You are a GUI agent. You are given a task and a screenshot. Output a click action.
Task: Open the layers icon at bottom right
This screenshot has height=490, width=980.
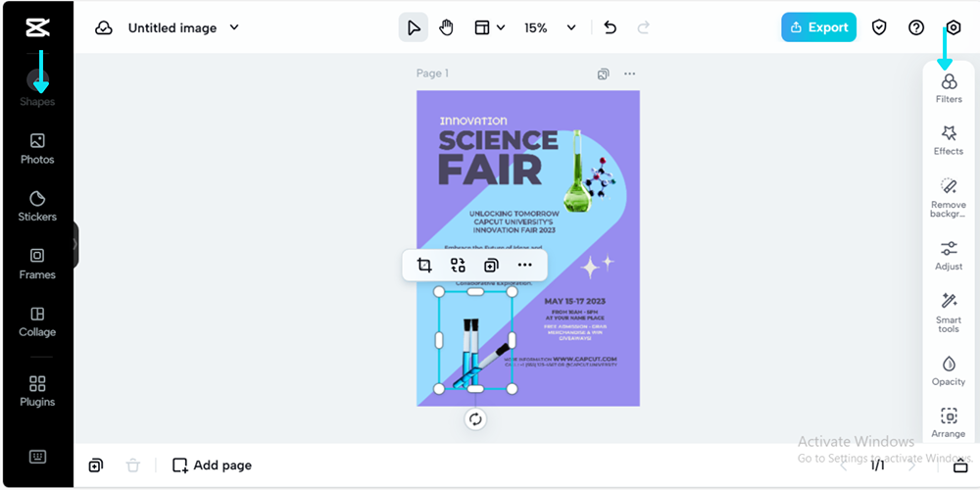[960, 465]
